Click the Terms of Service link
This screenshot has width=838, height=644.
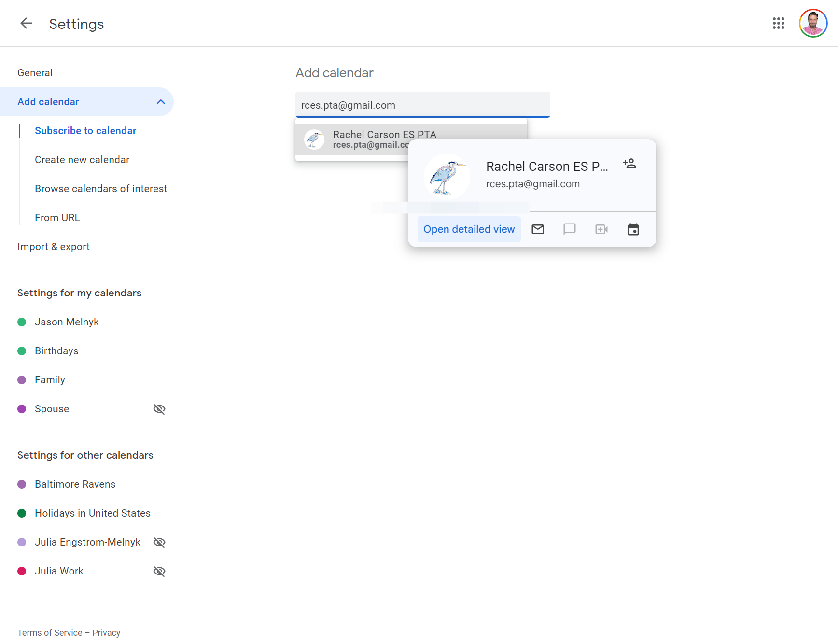(x=50, y=633)
